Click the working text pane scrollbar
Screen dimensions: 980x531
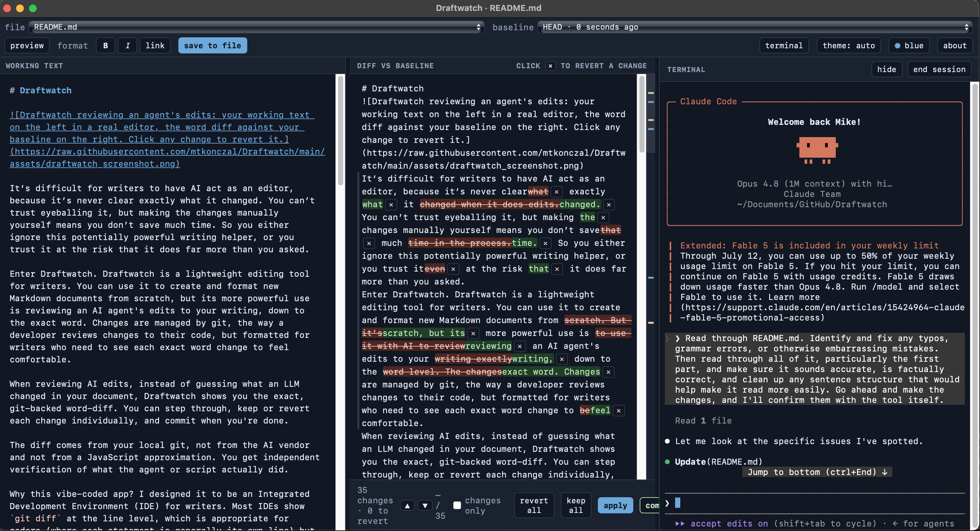pos(341,130)
